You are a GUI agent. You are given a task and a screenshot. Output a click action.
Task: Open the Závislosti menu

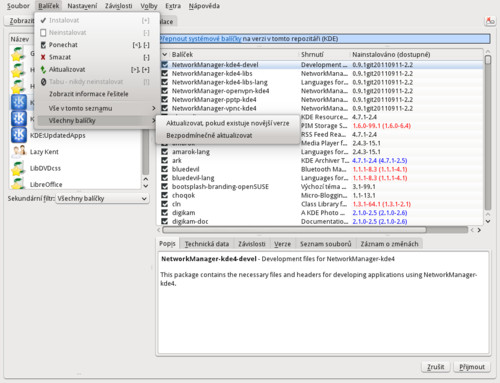tap(119, 6)
